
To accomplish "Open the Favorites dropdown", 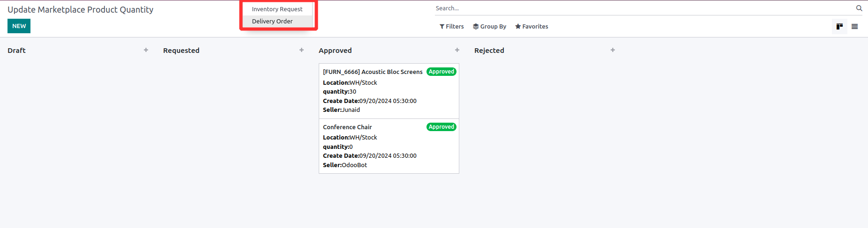I will pyautogui.click(x=531, y=27).
